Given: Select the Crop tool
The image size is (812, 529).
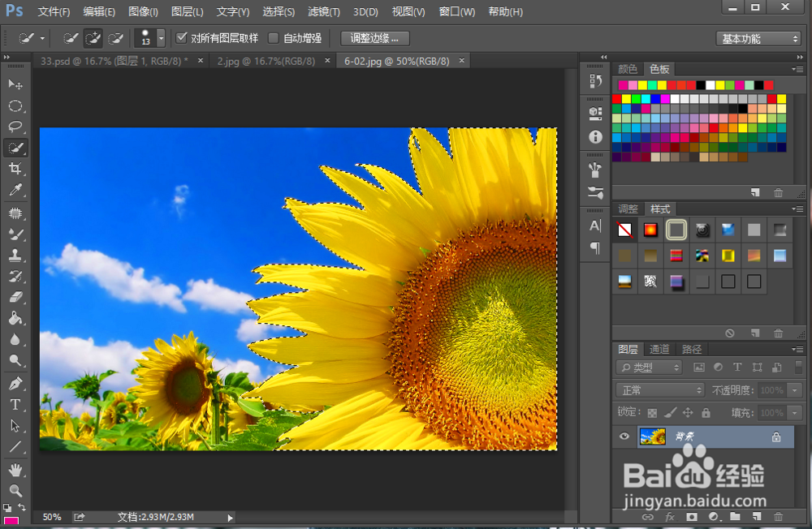Looking at the screenshot, I should pos(15,169).
